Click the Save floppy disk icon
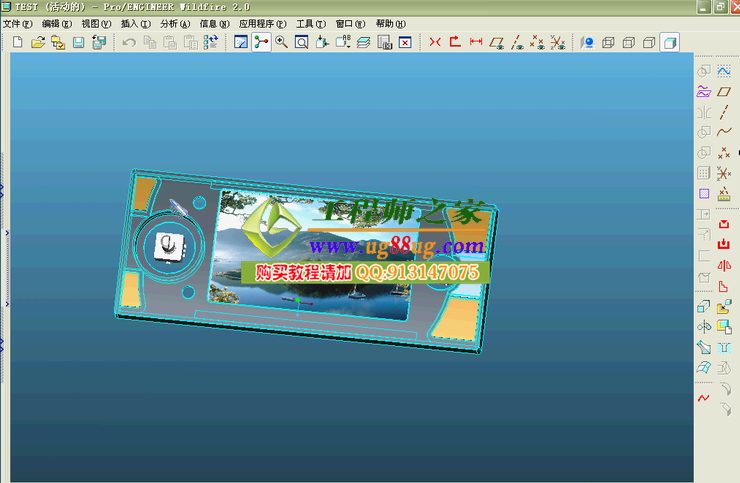This screenshot has height=483, width=740. point(77,42)
